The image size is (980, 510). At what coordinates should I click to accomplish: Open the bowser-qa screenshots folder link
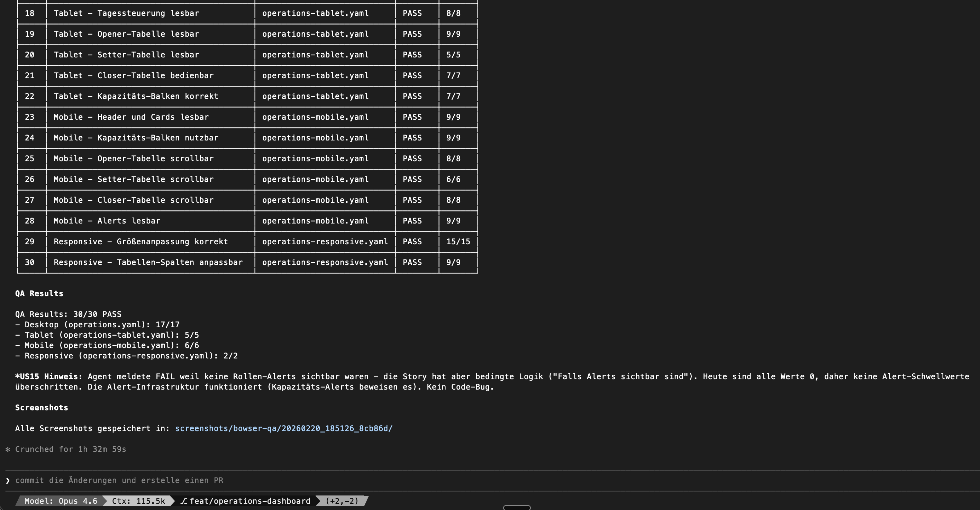pos(283,429)
